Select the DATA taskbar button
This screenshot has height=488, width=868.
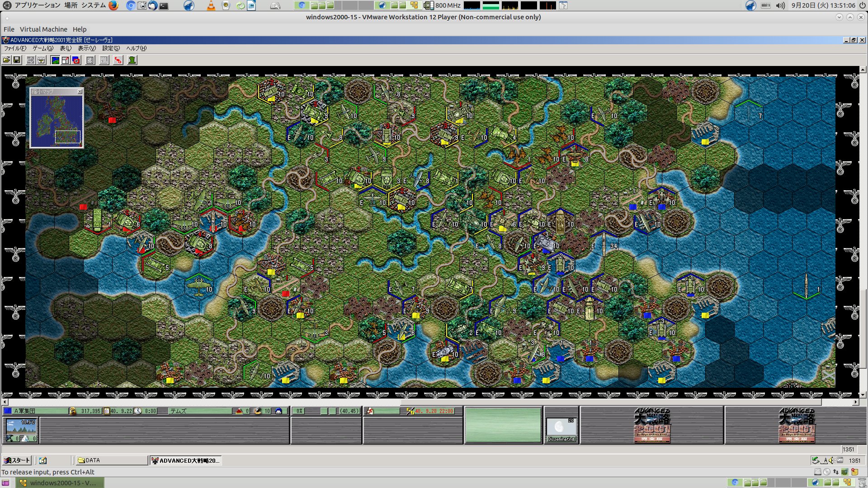pos(112,460)
